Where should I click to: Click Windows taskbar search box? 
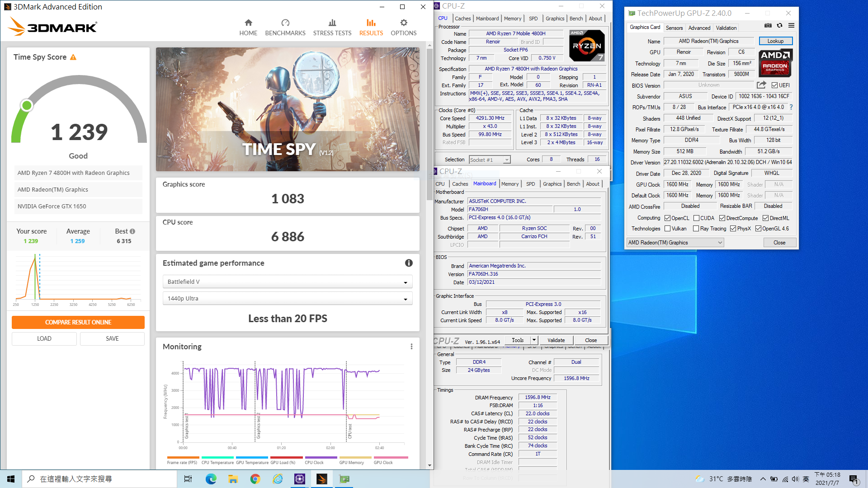[x=99, y=479]
